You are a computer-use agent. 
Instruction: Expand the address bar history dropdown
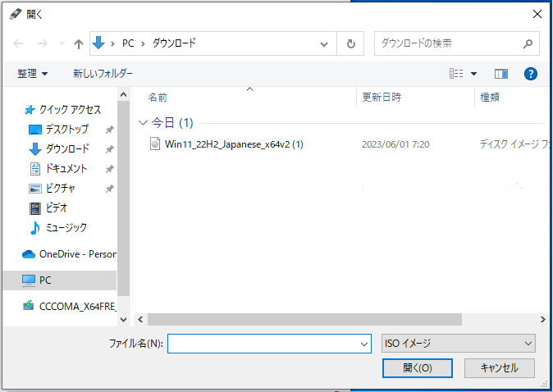324,43
